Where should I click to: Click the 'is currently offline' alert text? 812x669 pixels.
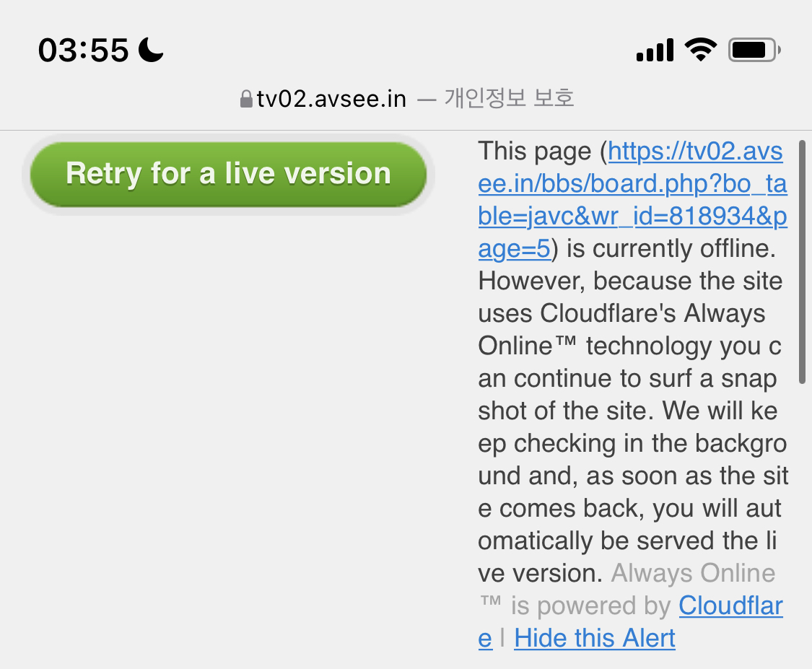(671, 248)
